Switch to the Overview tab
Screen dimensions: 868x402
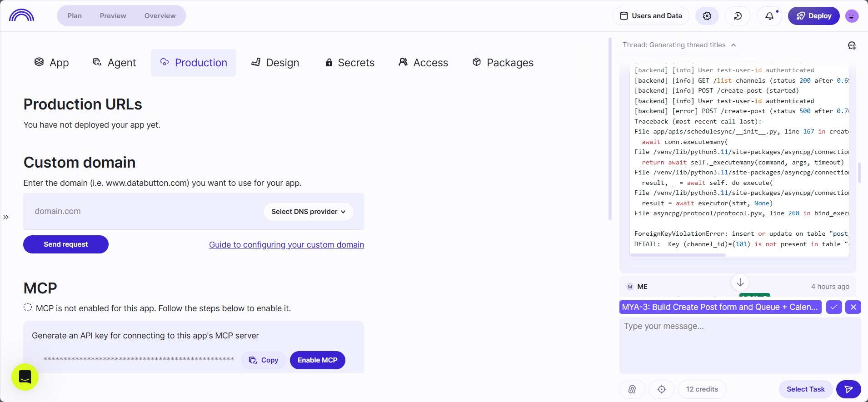click(x=160, y=16)
